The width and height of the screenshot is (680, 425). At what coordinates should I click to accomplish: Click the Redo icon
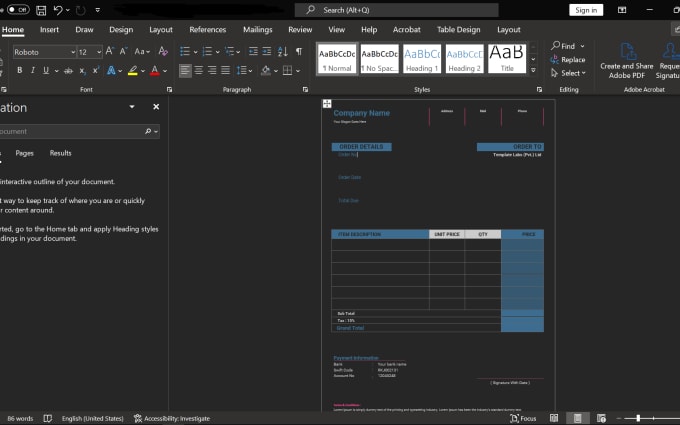[81, 10]
